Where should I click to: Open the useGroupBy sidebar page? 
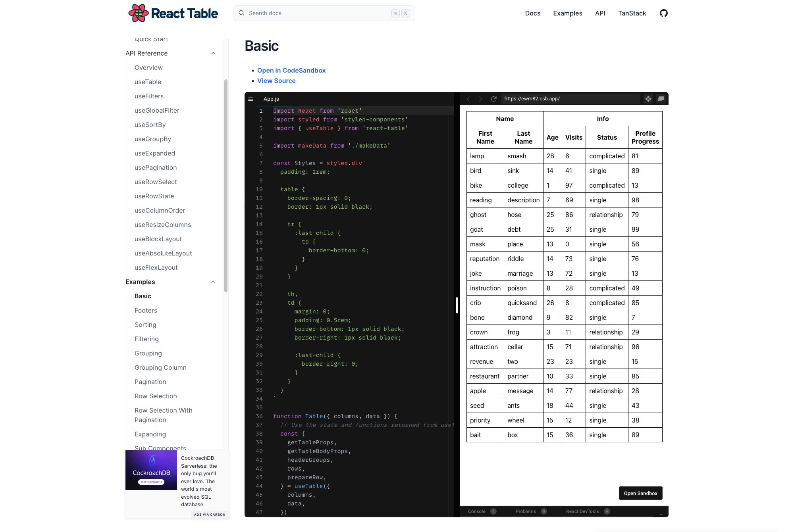[x=153, y=139]
